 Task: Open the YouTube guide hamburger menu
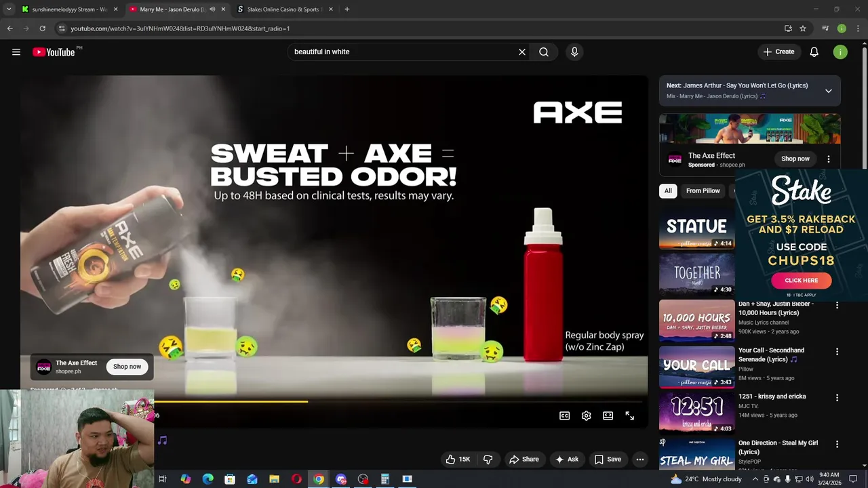coord(16,52)
